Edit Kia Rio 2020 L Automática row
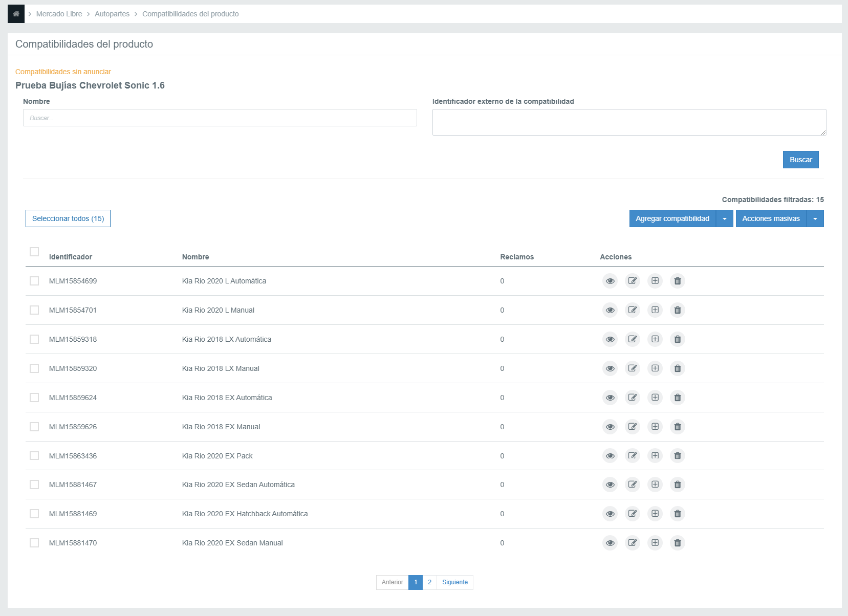 (633, 281)
